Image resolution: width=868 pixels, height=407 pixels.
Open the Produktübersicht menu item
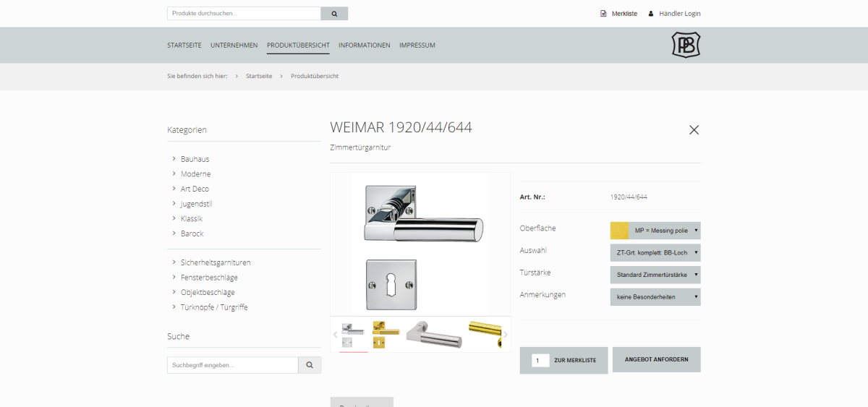pyautogui.click(x=298, y=45)
